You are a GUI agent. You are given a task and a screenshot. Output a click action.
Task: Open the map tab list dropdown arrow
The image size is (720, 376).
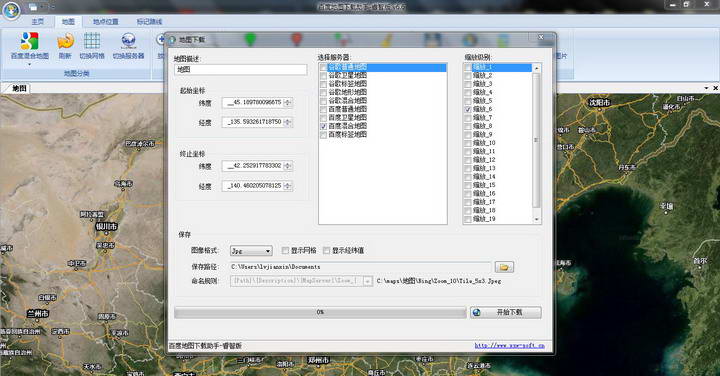[706, 88]
